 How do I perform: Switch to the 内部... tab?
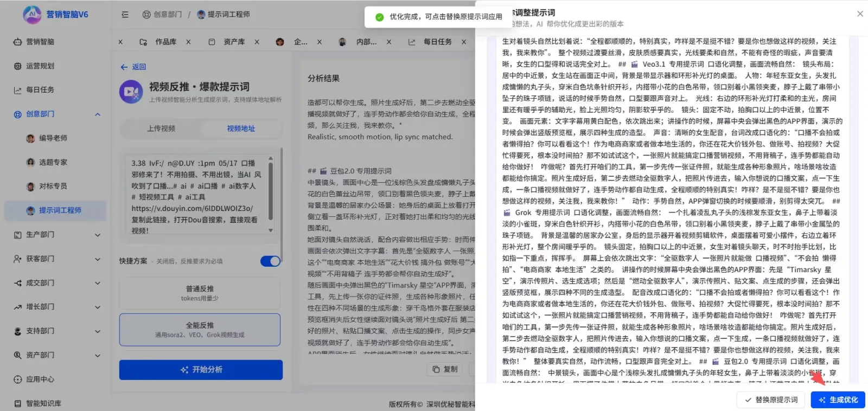point(366,42)
